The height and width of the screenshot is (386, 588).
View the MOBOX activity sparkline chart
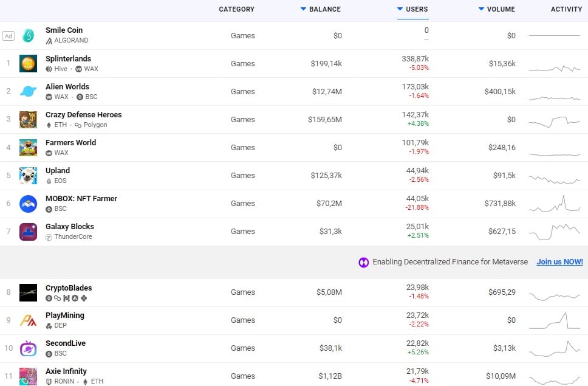pyautogui.click(x=555, y=204)
